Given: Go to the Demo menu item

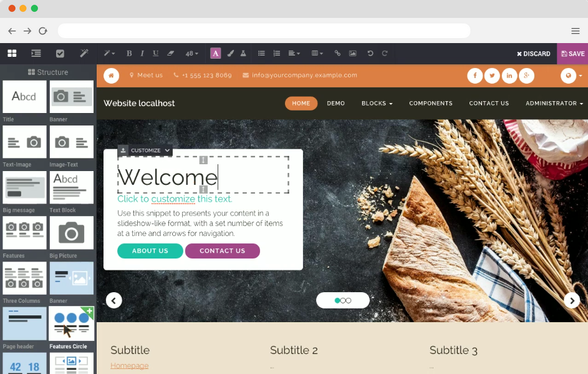Looking at the screenshot, I should pos(335,103).
